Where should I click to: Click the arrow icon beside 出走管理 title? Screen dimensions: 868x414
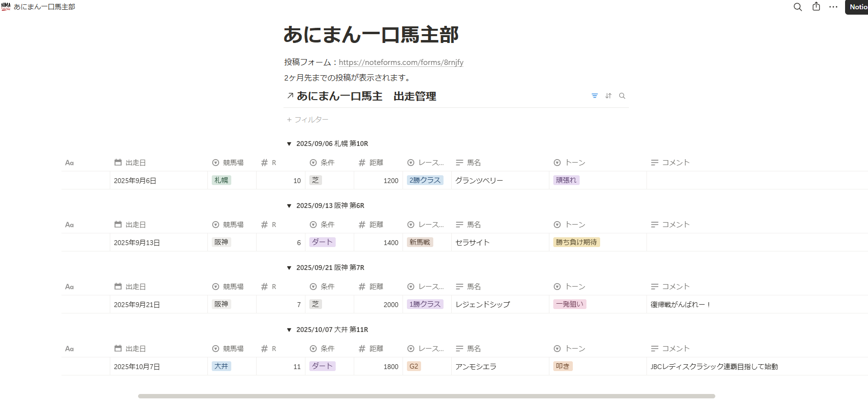coord(290,96)
